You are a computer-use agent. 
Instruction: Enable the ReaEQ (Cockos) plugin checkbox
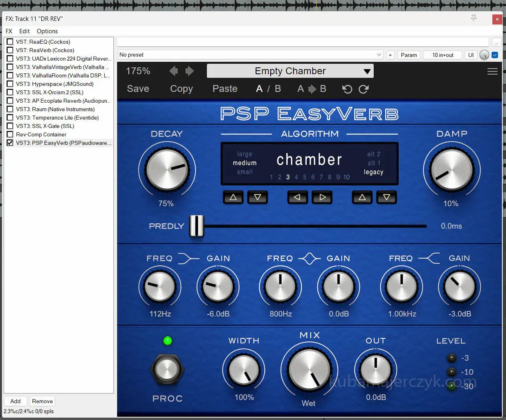coord(10,42)
